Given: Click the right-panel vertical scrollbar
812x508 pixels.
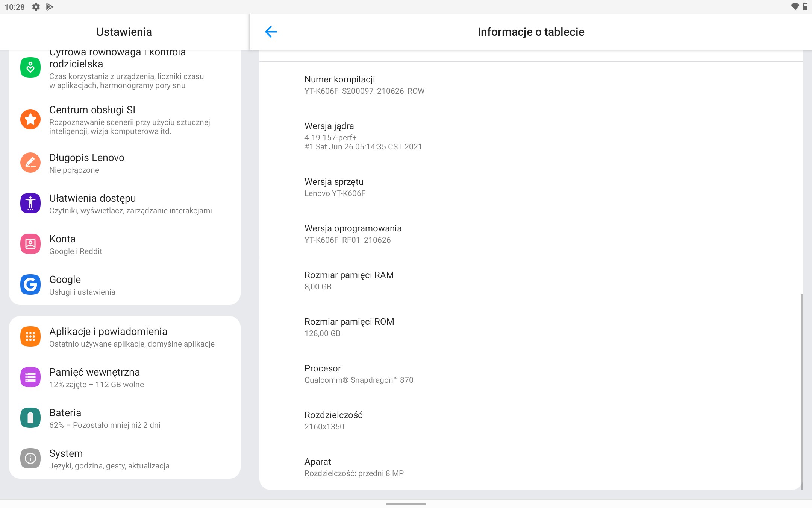Looking at the screenshot, I should pyautogui.click(x=802, y=391).
